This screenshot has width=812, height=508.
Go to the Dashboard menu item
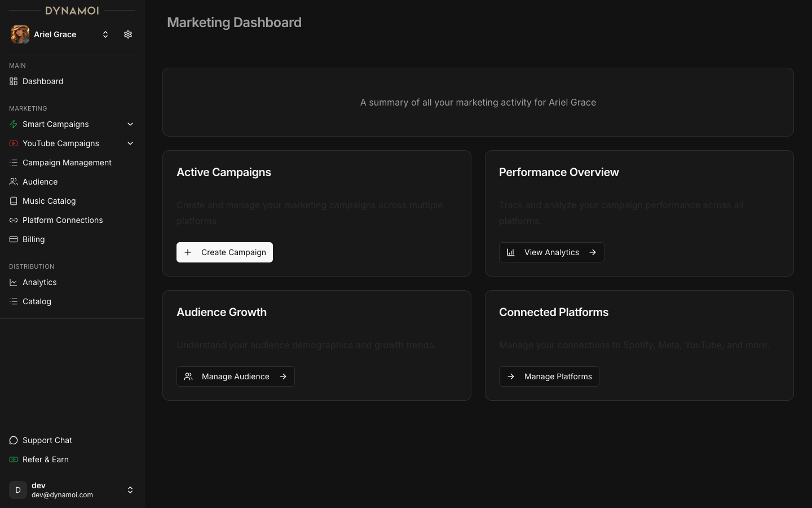click(42, 81)
